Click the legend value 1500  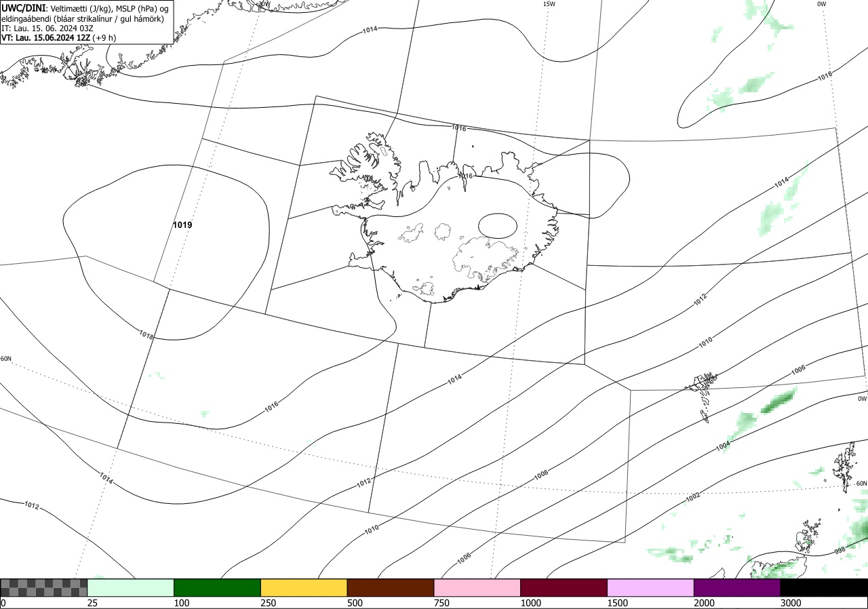point(618,603)
